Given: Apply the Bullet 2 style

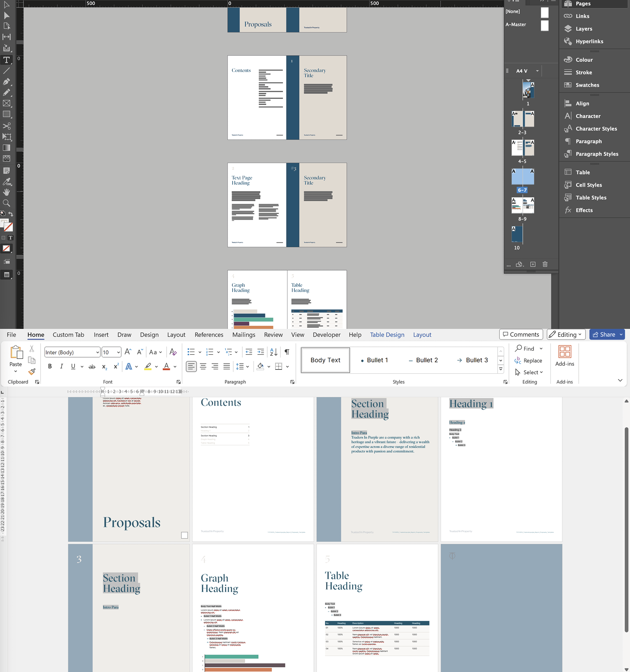Looking at the screenshot, I should click(x=423, y=360).
